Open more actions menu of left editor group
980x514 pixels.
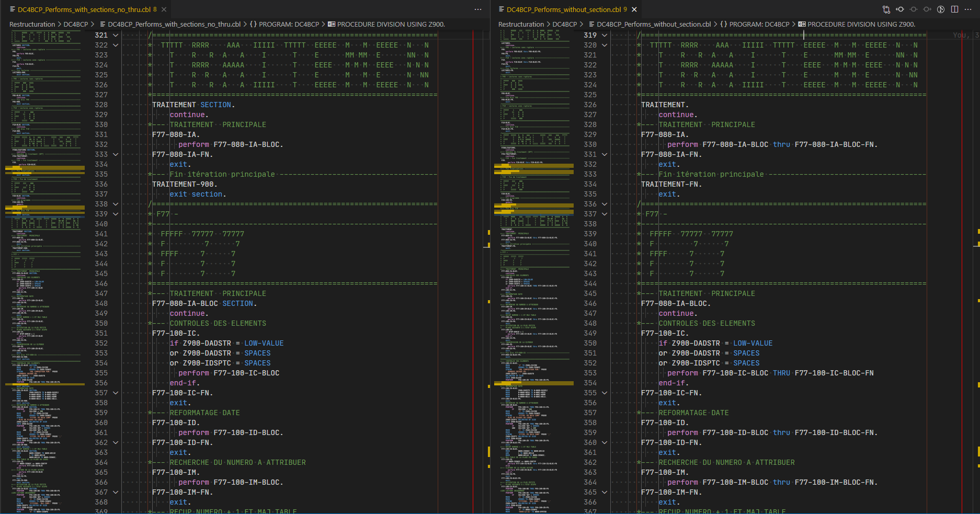point(478,9)
